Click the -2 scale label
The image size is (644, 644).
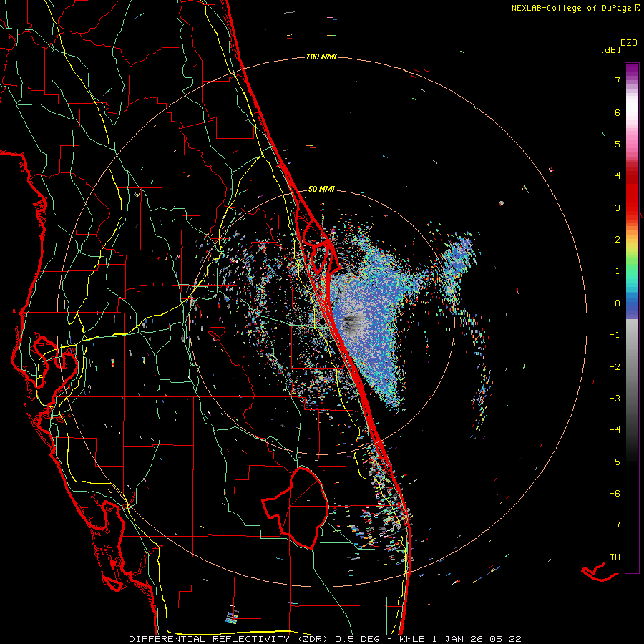coord(615,366)
